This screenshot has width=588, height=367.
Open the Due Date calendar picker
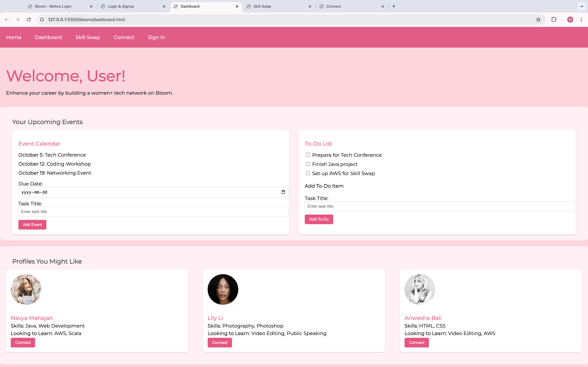(x=283, y=192)
